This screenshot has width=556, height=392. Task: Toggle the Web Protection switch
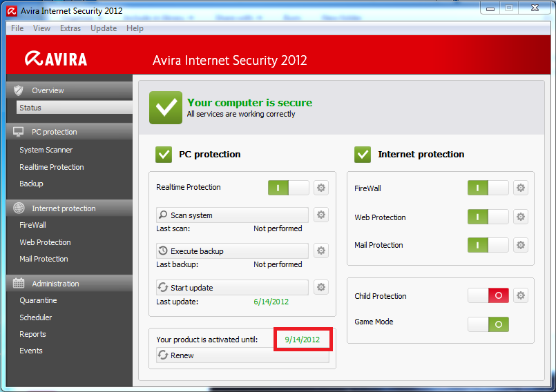(x=488, y=217)
